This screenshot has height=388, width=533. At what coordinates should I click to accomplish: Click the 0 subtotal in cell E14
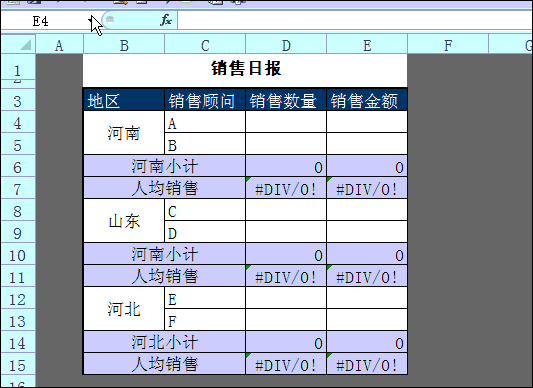[367, 342]
